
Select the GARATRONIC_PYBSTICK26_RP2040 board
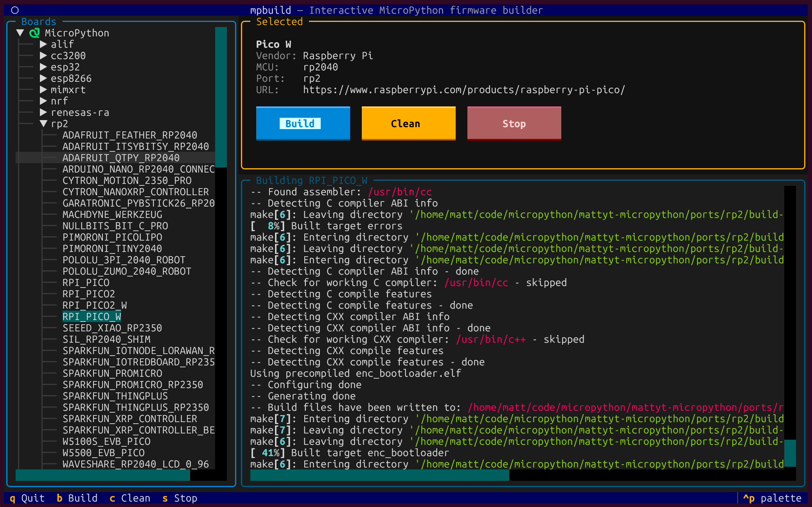pos(138,203)
